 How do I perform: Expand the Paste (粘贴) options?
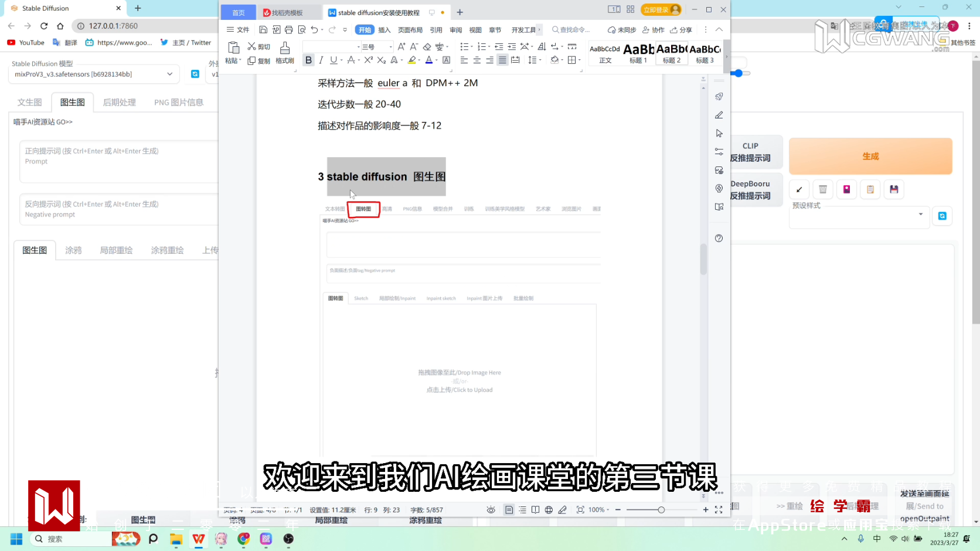tap(233, 61)
